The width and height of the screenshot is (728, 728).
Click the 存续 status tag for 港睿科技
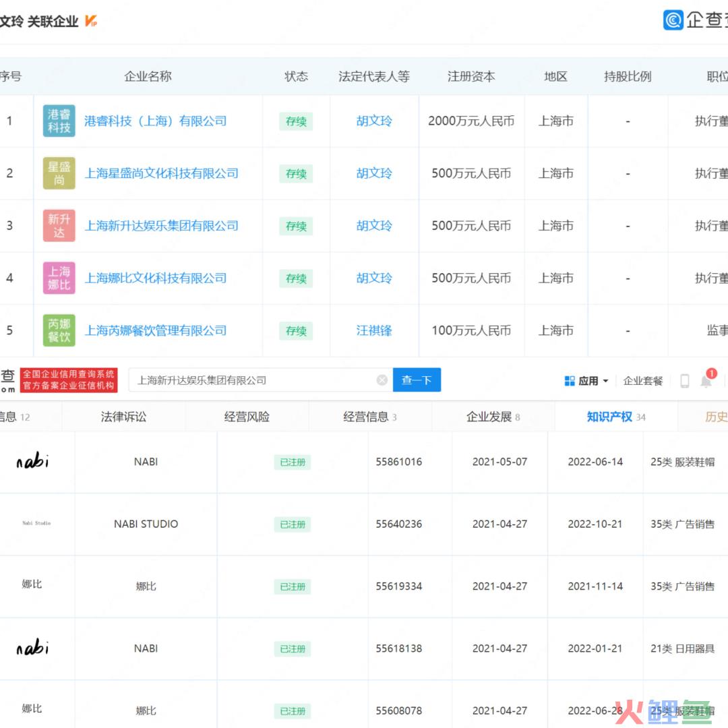click(x=296, y=121)
